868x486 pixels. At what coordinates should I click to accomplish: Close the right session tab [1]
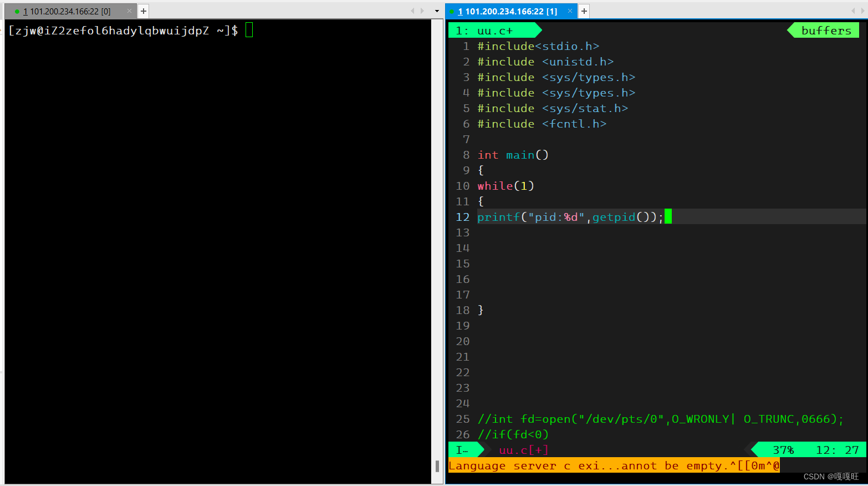click(570, 11)
